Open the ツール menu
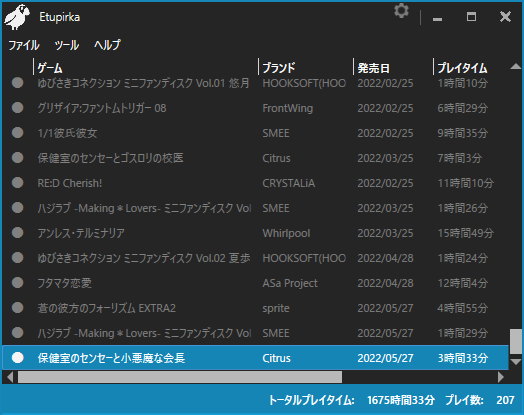Viewport: 524px width, 415px height. 67,45
